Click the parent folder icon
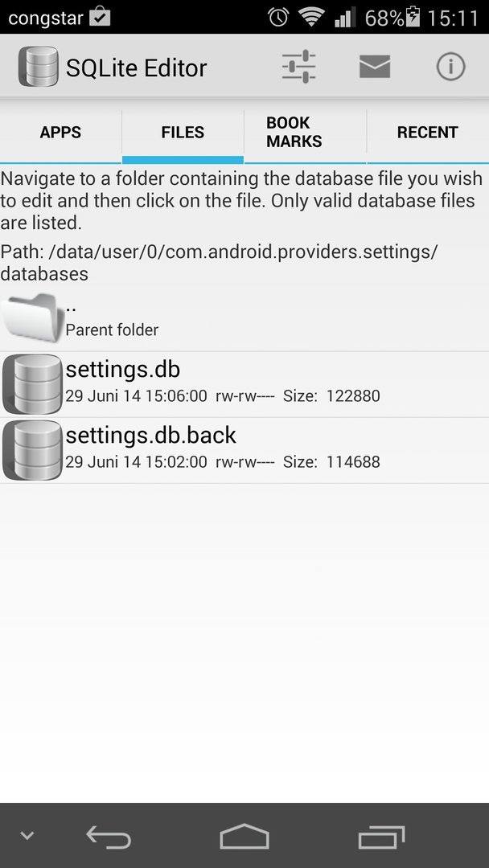 (x=32, y=318)
